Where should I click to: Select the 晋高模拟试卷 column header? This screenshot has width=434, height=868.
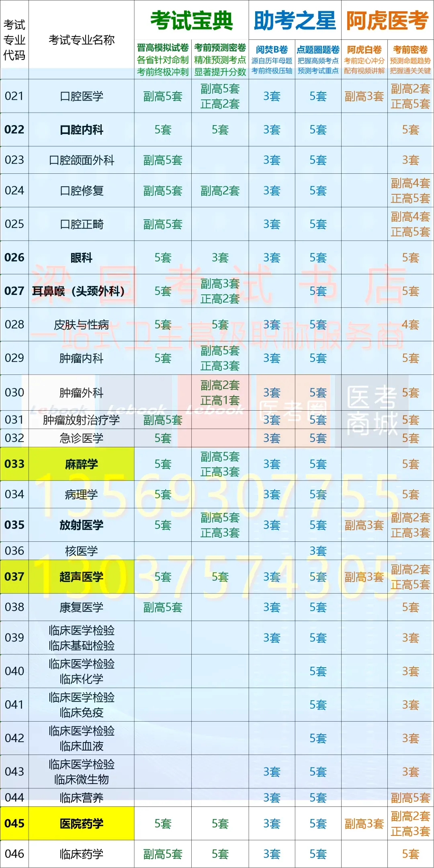pyautogui.click(x=163, y=48)
